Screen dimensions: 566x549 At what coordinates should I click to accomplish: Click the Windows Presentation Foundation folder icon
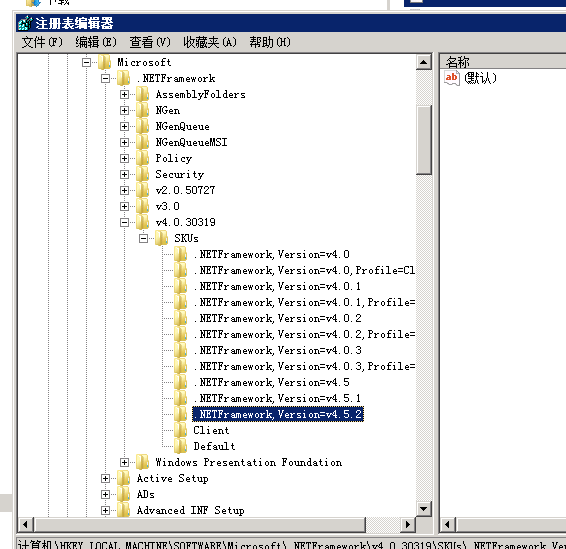click(142, 462)
